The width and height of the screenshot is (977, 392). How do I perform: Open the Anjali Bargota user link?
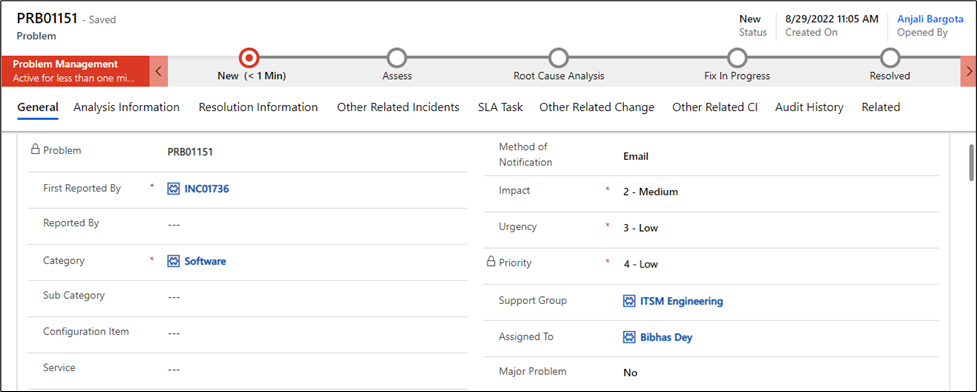click(930, 19)
